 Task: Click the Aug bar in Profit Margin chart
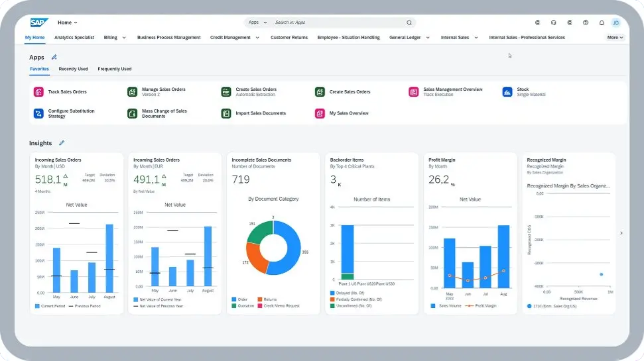coord(503,256)
